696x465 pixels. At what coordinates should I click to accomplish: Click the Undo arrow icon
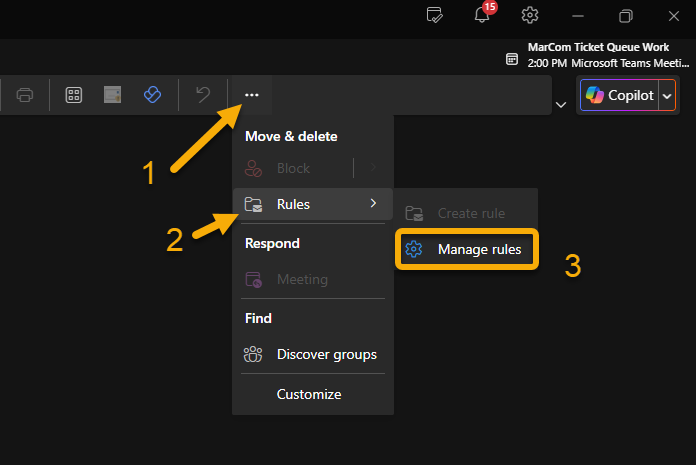click(x=203, y=95)
